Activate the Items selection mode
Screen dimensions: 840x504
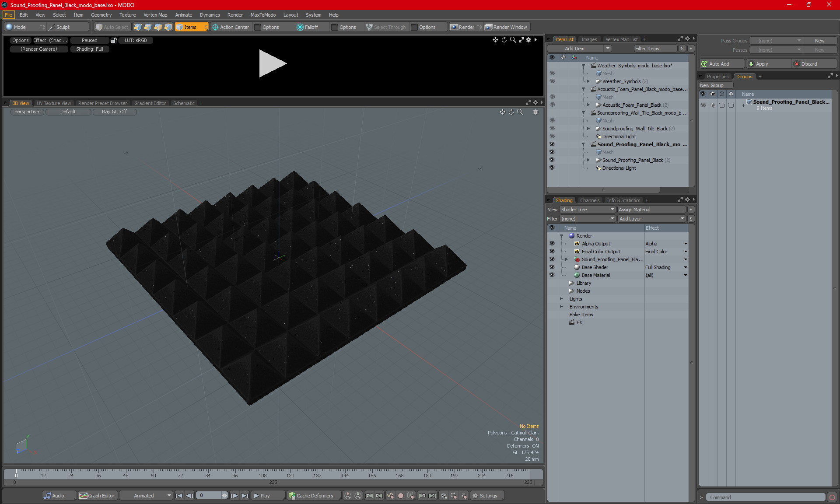click(x=191, y=27)
